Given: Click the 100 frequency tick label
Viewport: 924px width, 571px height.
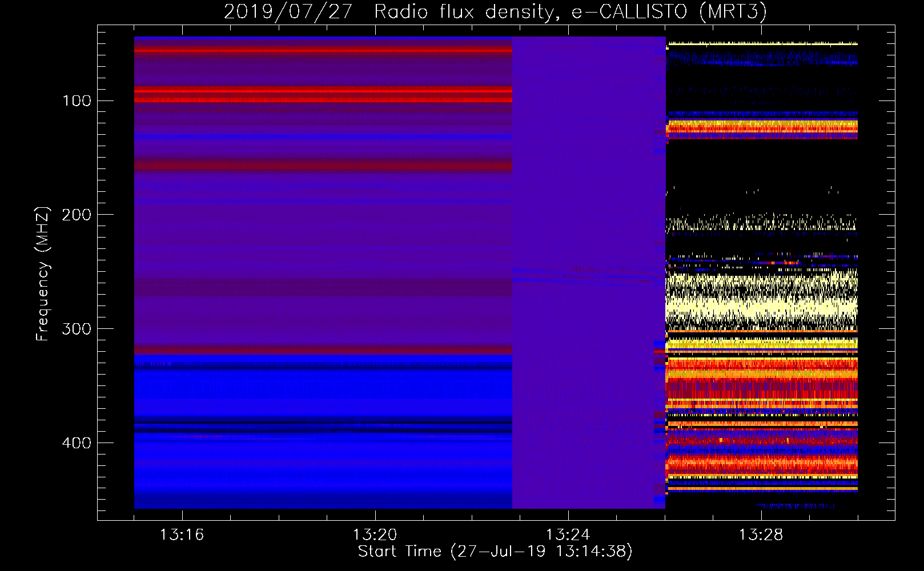Looking at the screenshot, I should point(77,100).
